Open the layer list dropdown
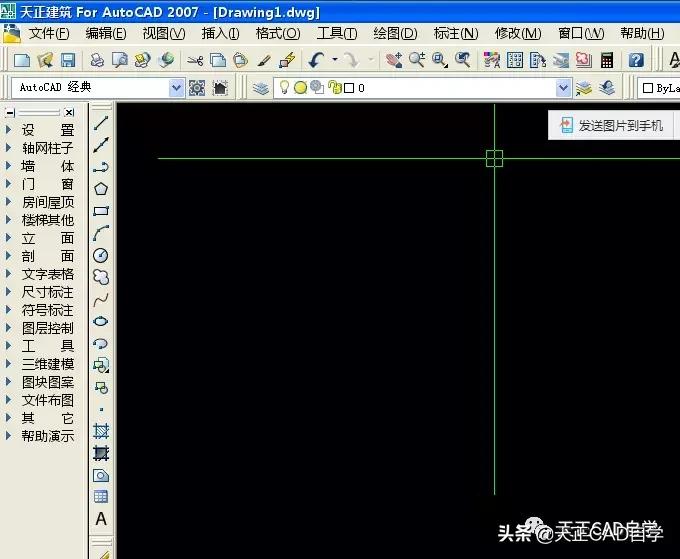The width and height of the screenshot is (680, 559). [562, 88]
